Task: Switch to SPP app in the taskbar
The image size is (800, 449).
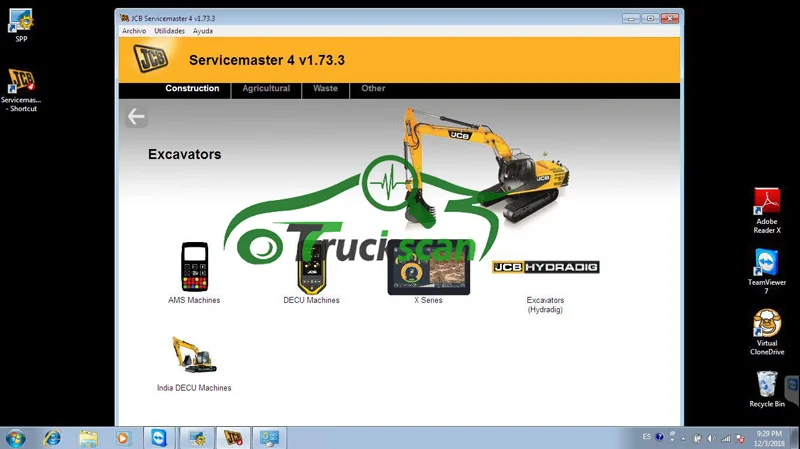Action: [196, 438]
